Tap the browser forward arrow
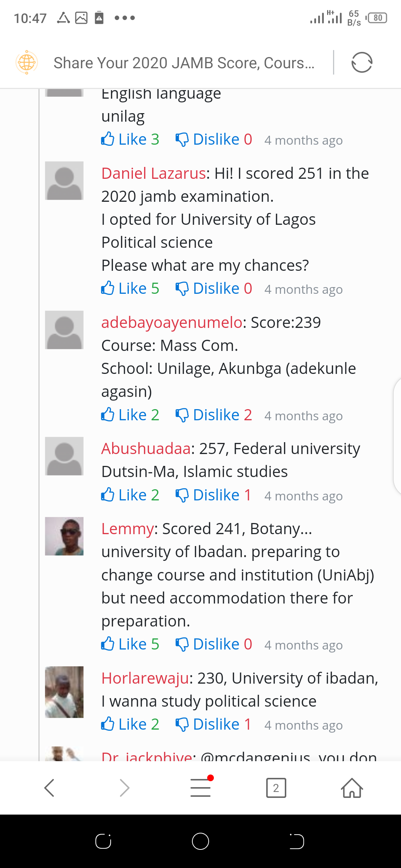 pos(125,788)
